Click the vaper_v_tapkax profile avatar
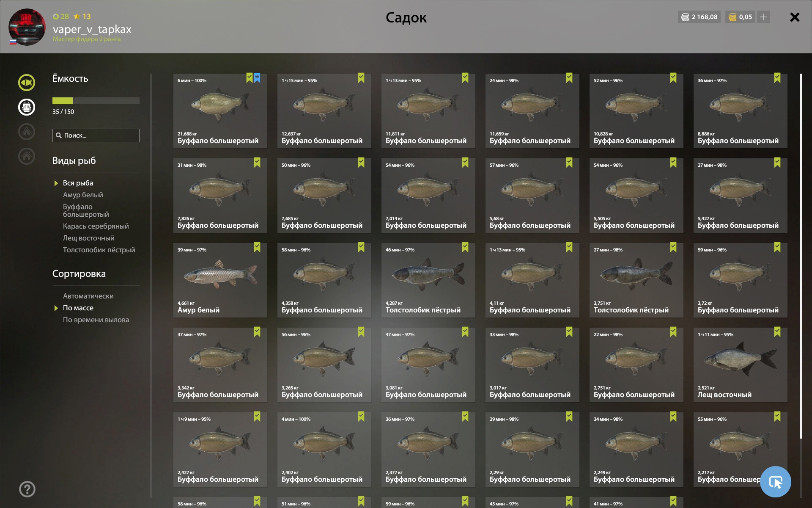This screenshot has width=812, height=508. click(x=27, y=27)
